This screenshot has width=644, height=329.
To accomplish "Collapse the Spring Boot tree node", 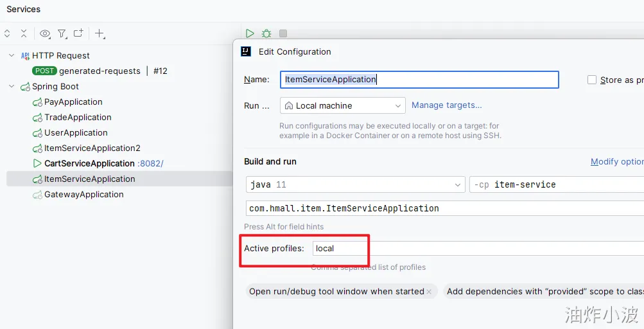I will coord(12,86).
